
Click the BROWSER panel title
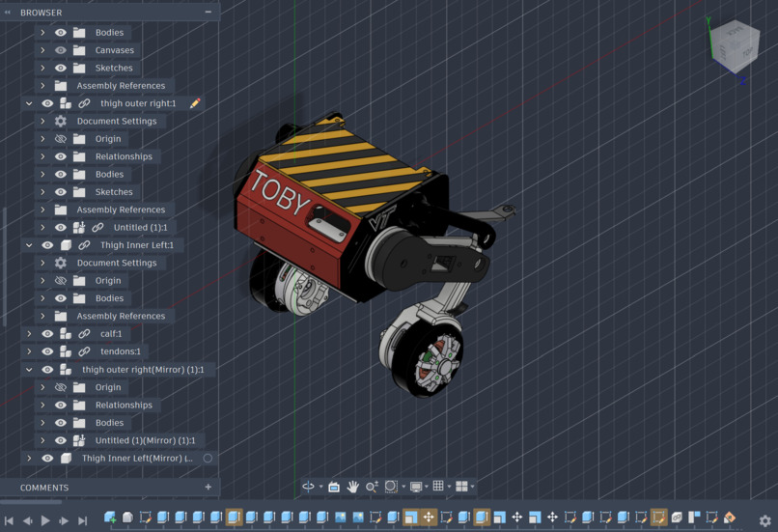point(42,13)
